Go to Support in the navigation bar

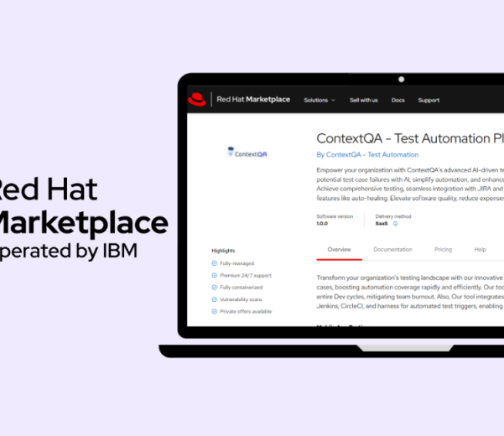click(429, 100)
